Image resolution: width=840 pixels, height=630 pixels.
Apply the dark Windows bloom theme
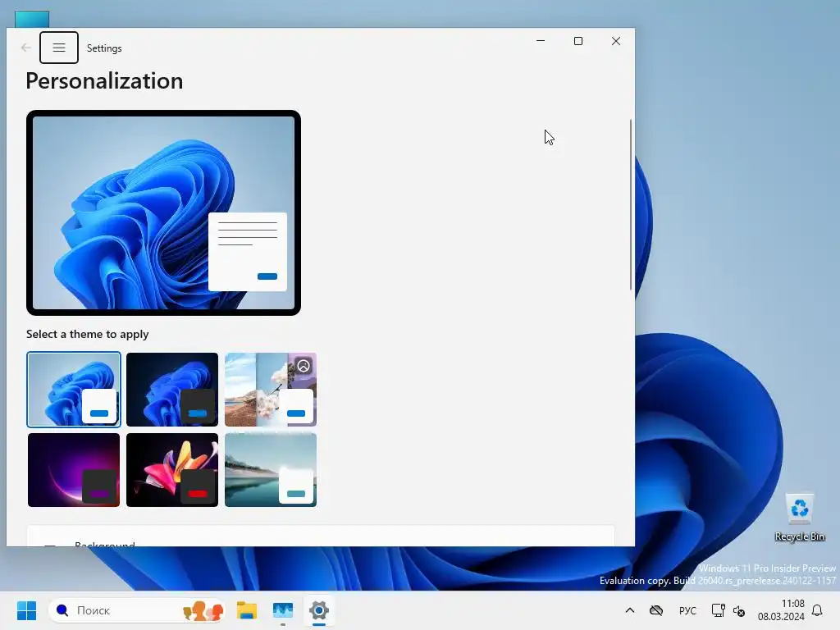[x=172, y=390]
